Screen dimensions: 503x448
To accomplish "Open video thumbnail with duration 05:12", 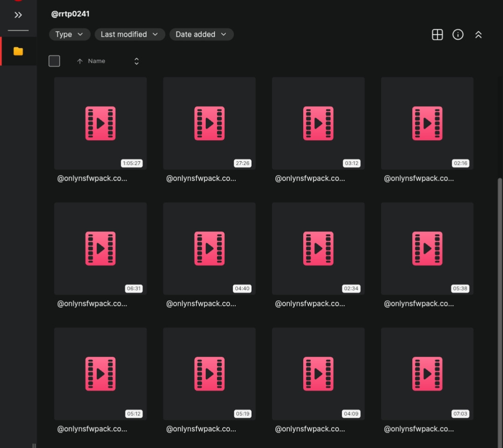I will 101,373.
